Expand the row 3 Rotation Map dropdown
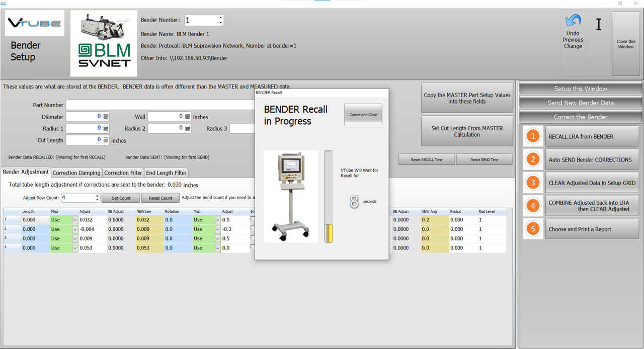The image size is (644, 349). (x=217, y=238)
